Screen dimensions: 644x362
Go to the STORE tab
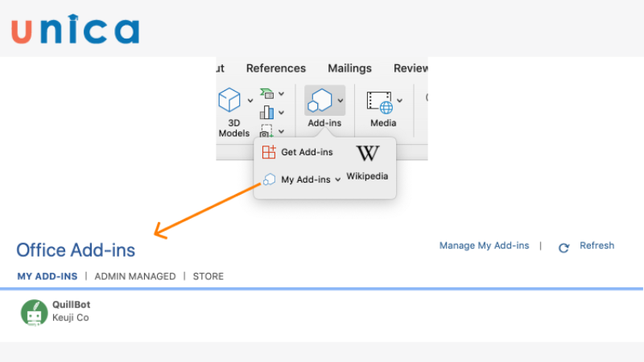[208, 276]
